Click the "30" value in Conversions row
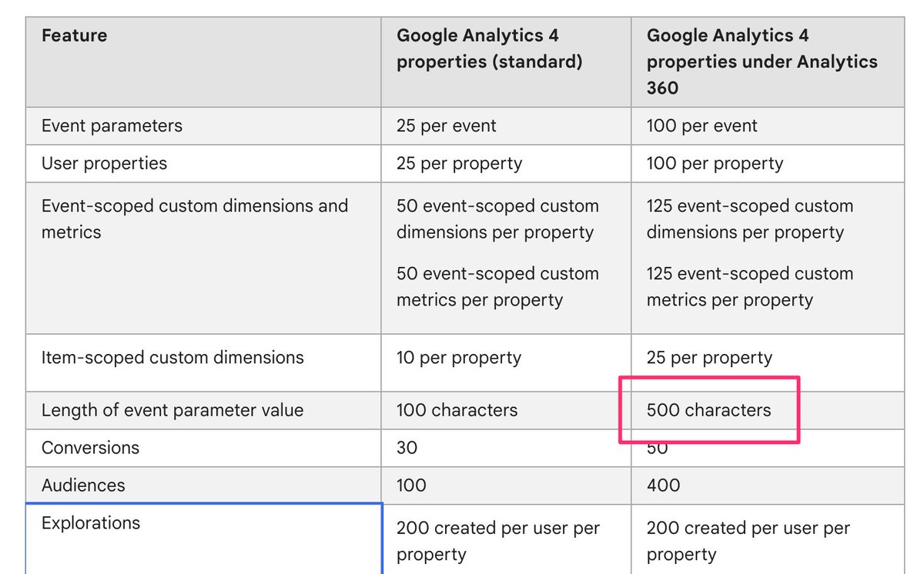 (407, 448)
